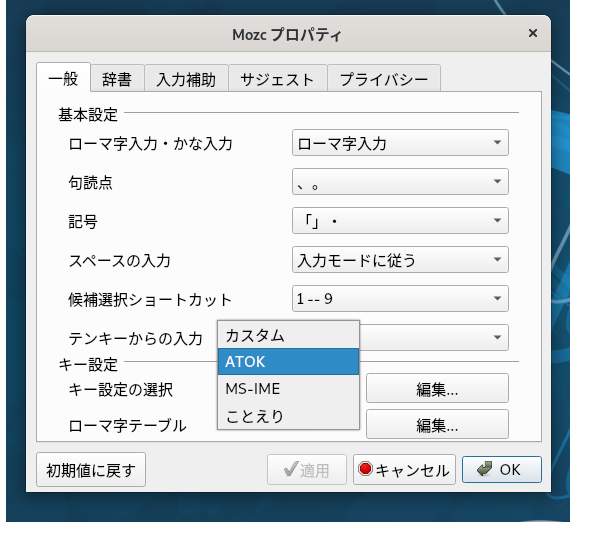Image resolution: width=590 pixels, height=550 pixels.
Task: Click the ローマ字入力・かな入力 label
Action: click(x=151, y=144)
